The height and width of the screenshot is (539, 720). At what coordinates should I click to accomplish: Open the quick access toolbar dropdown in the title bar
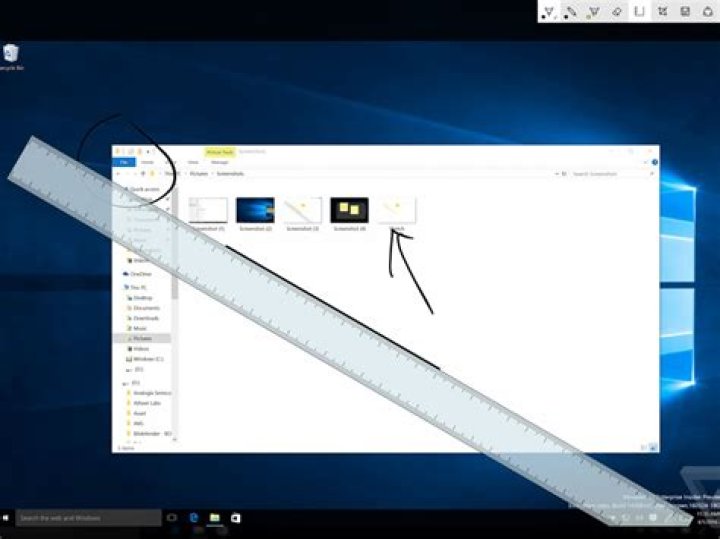(148, 152)
